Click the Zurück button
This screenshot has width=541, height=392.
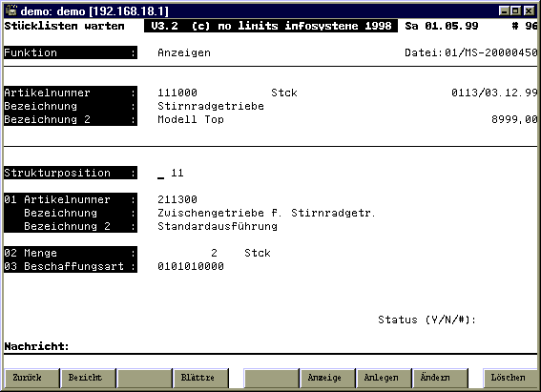coord(31,378)
